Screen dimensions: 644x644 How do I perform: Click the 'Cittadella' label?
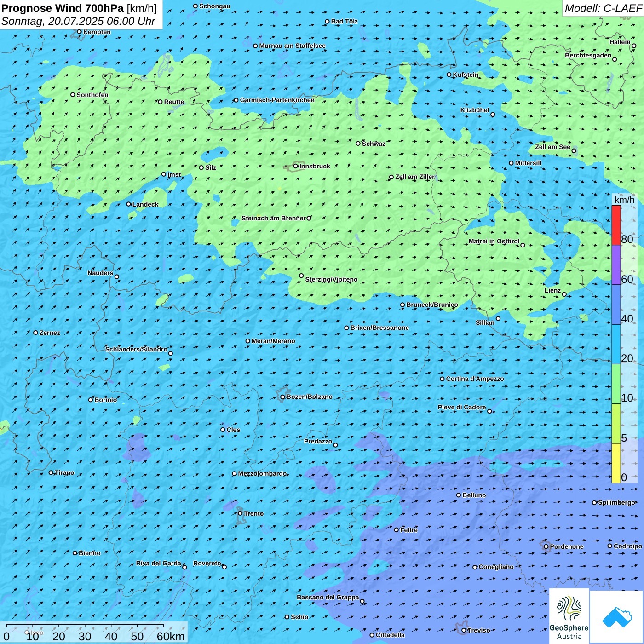pyautogui.click(x=390, y=635)
